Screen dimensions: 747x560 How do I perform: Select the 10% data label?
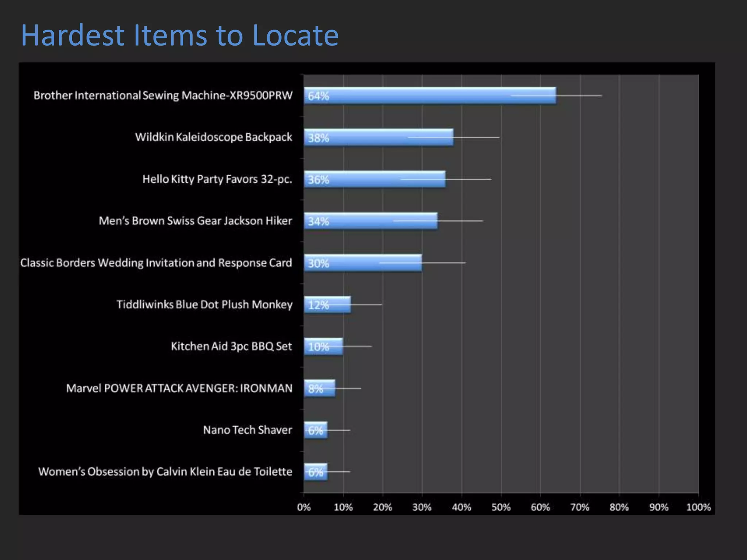click(x=318, y=347)
